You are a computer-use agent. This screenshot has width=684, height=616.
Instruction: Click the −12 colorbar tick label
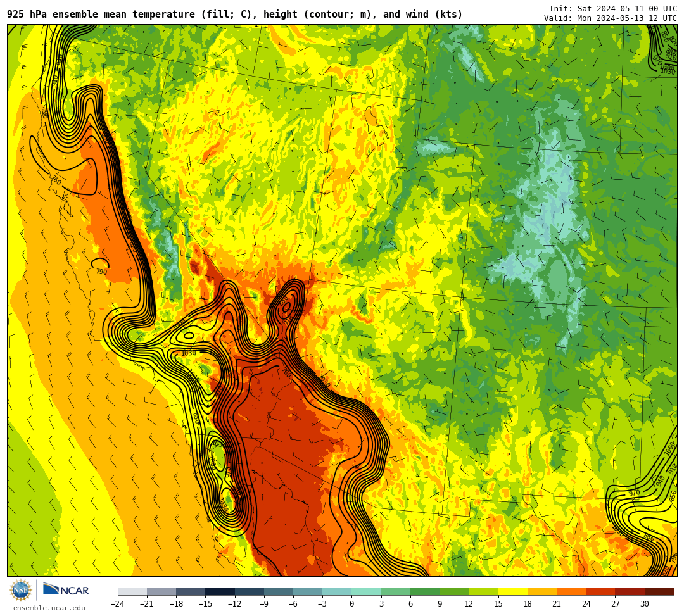(x=235, y=604)
